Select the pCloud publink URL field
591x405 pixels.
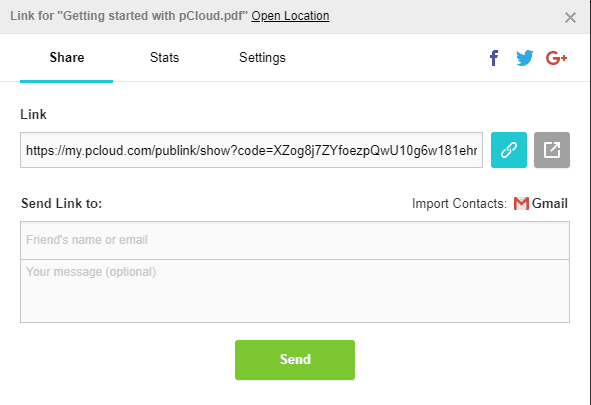click(x=251, y=150)
